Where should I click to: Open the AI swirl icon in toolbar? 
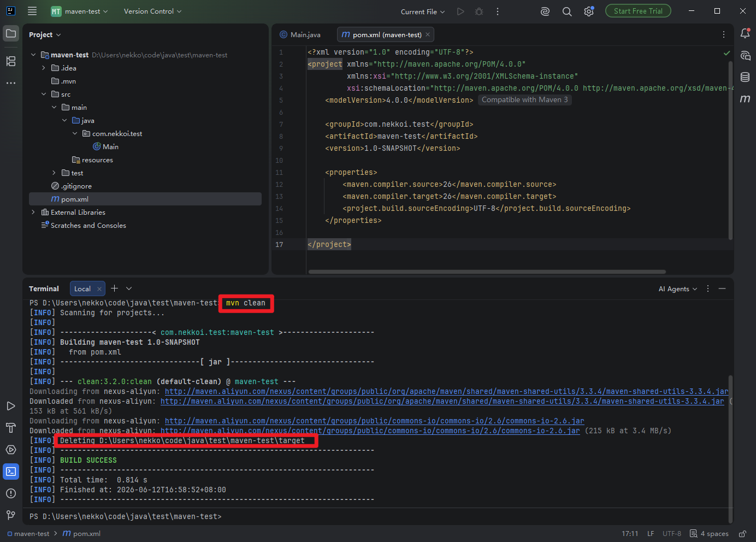pos(545,11)
